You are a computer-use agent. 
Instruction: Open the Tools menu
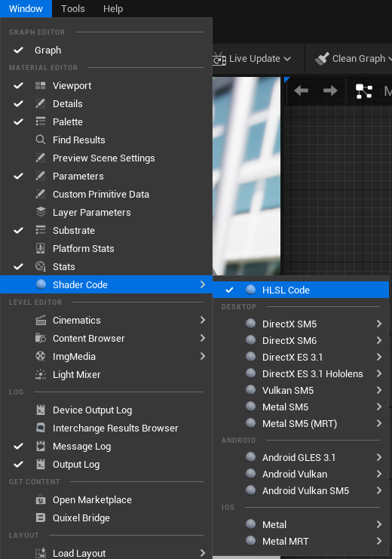coord(72,8)
